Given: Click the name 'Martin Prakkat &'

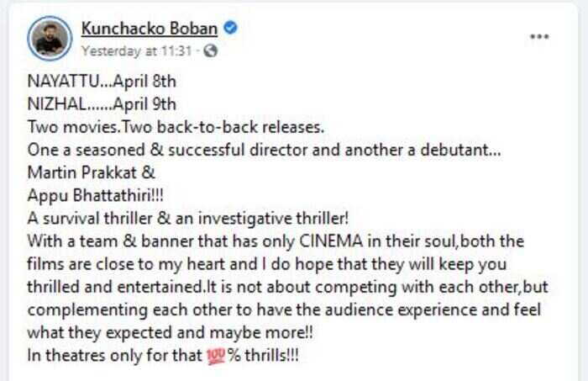Looking at the screenshot, I should [91, 172].
